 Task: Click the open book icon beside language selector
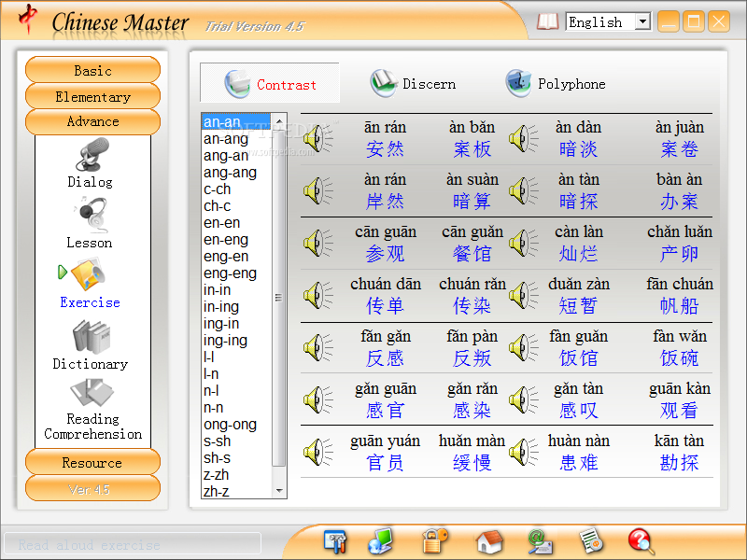547,21
